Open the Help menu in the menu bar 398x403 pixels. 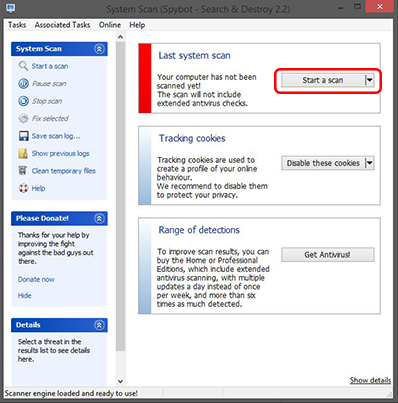[x=137, y=25]
